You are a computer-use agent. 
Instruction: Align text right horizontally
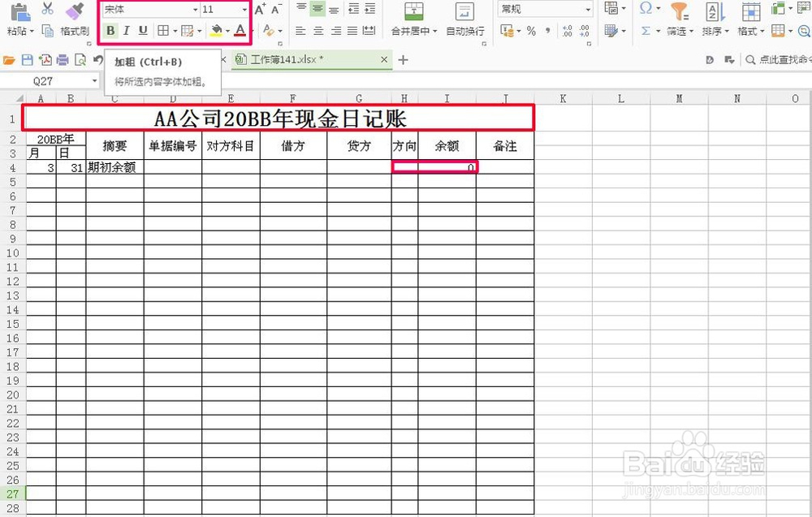click(x=336, y=31)
